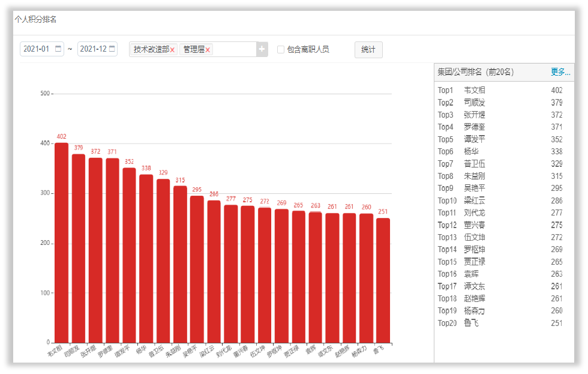
Task: Remove the 管理层 tag
Action: 208,50
